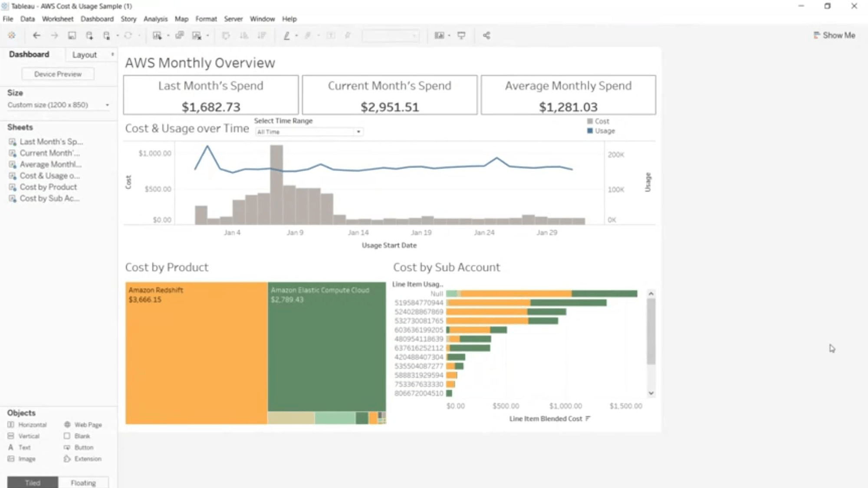Click the Button object
This screenshot has height=488, width=868.
79,447
